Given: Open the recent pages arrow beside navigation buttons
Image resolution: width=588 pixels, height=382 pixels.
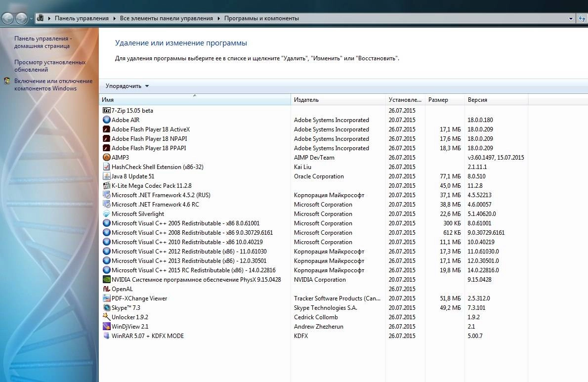Looking at the screenshot, I should point(31,18).
